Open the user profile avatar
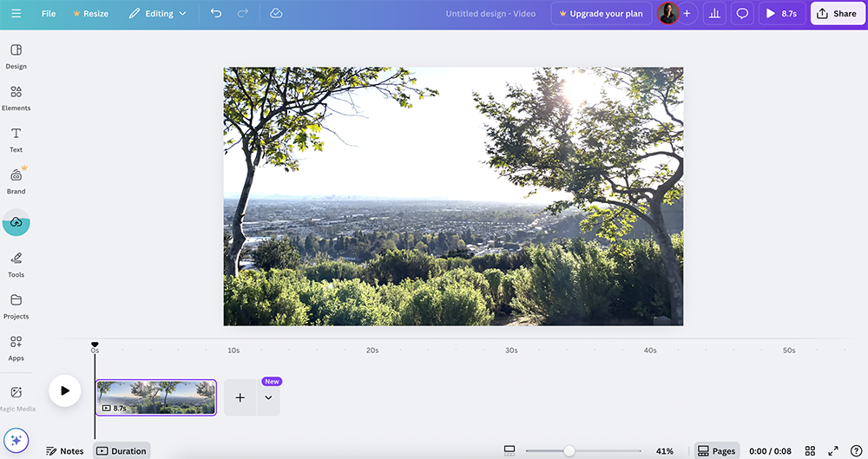Screen dimensions: 868x459 (668, 13)
